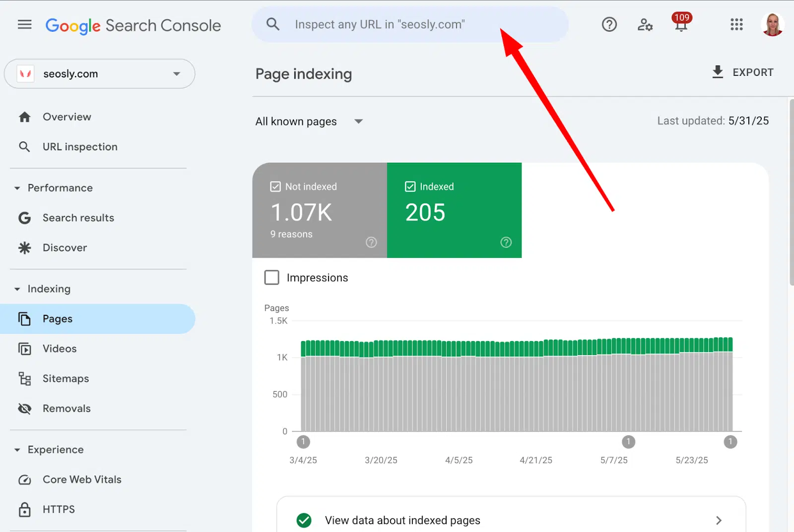Open the help question mark icon
This screenshot has width=794, height=532.
coord(609,24)
